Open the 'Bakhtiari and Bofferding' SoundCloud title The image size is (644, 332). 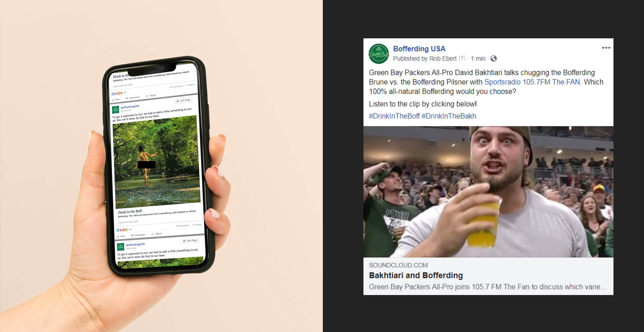click(x=416, y=275)
